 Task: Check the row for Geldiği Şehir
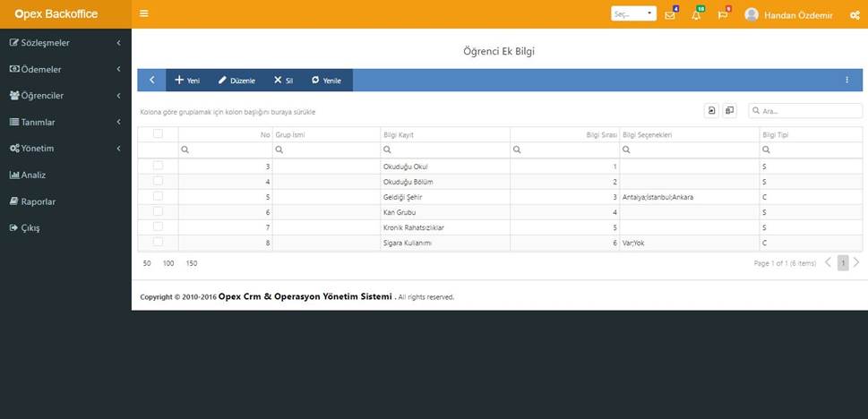pyautogui.click(x=159, y=196)
